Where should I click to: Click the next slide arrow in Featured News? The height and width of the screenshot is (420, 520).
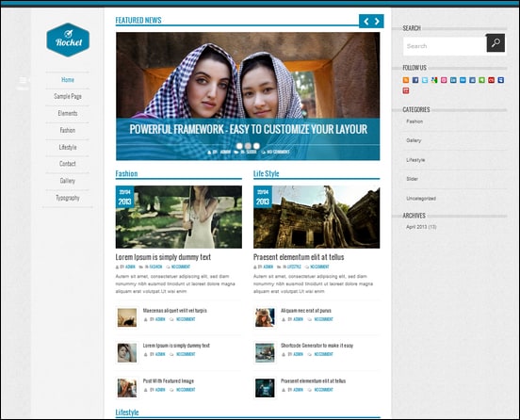pos(377,22)
